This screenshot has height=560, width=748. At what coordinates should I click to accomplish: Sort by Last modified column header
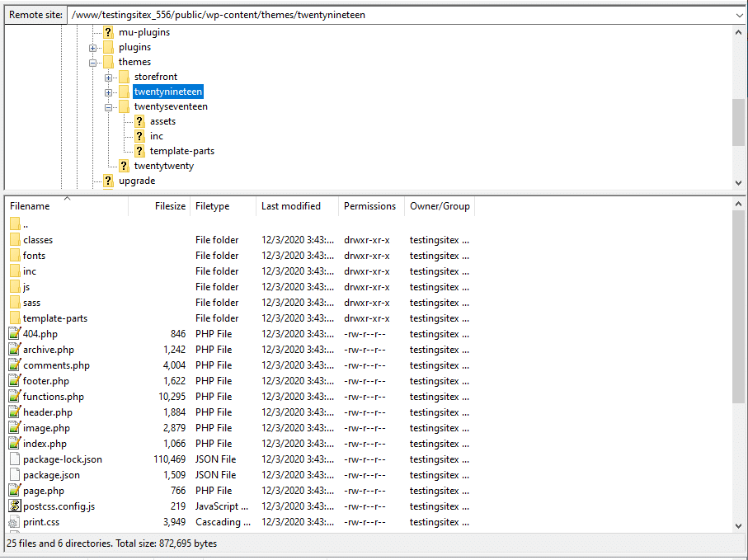(297, 206)
